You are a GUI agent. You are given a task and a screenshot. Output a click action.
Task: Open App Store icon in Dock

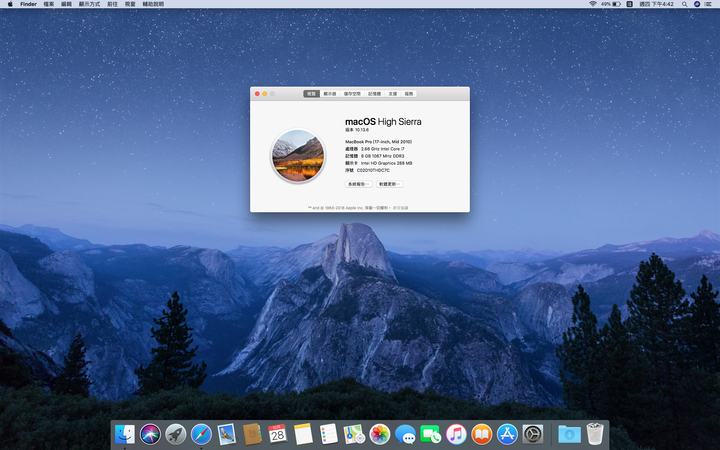click(507, 434)
